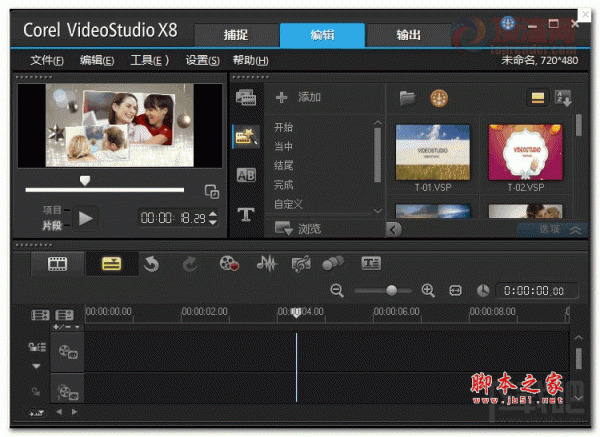
Task: Click the bottom-left timeline options button
Action: [36, 413]
